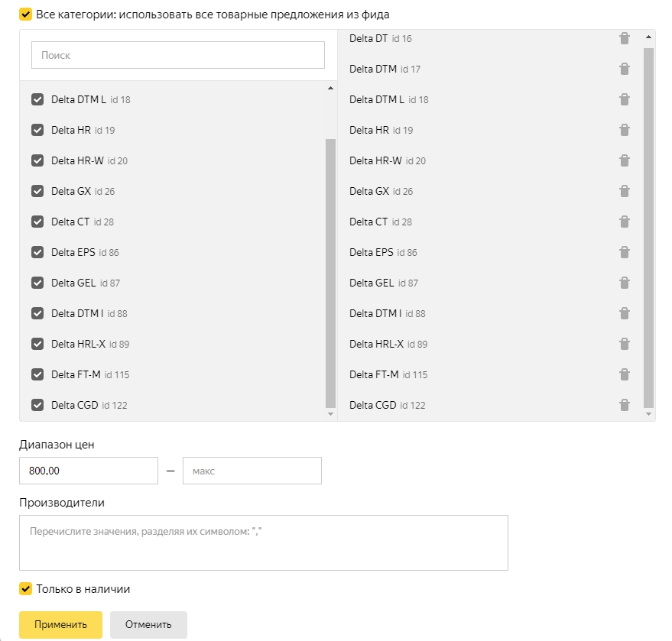This screenshot has height=641, width=672.
Task: Delete Delta DT from selected list
Action: [x=625, y=38]
